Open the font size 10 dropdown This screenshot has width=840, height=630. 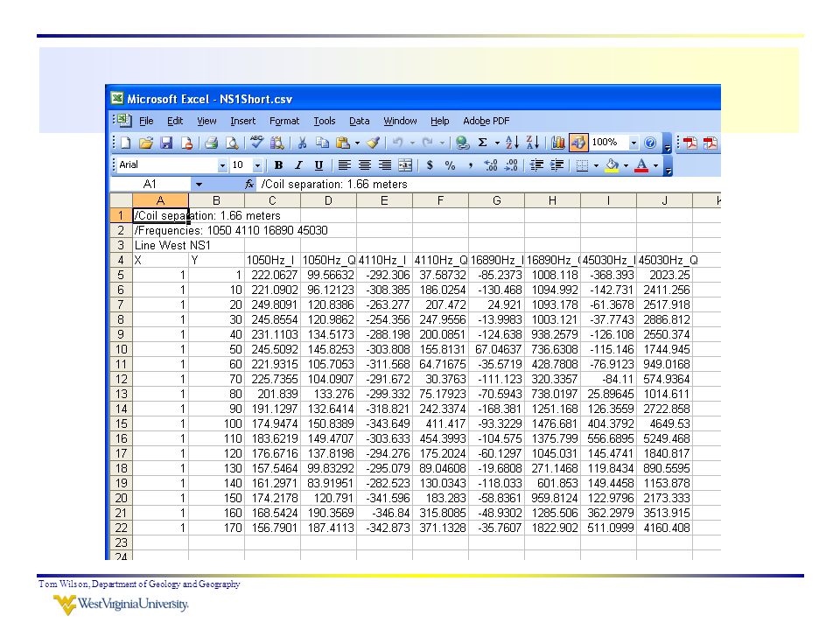(x=257, y=166)
